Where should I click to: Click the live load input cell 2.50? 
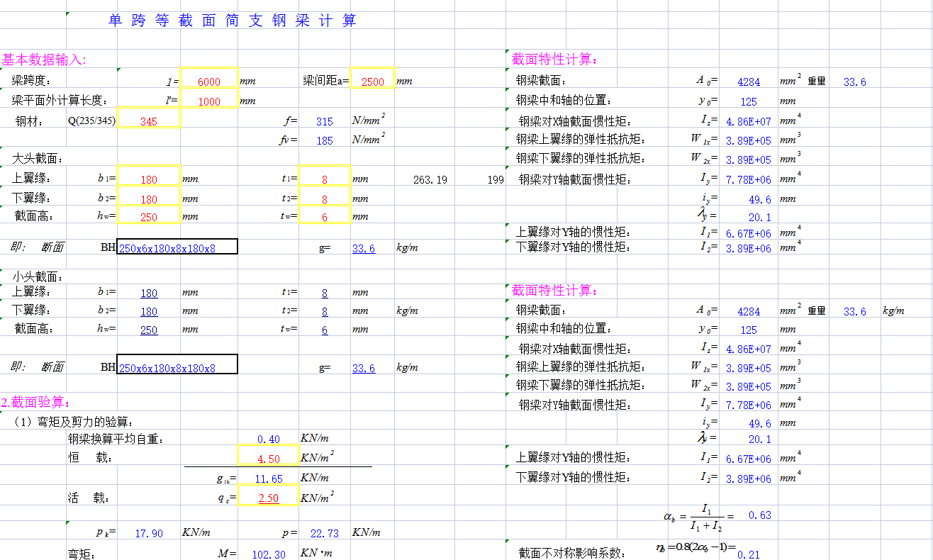(x=268, y=498)
